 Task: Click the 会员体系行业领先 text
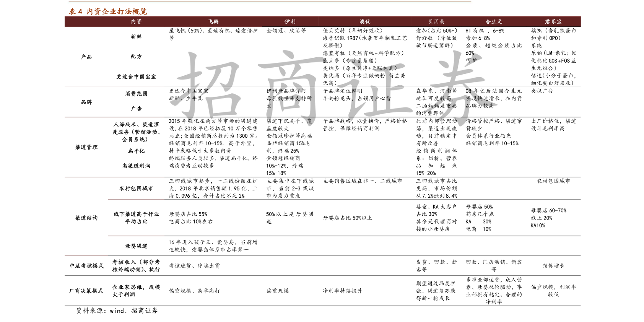click(x=488, y=136)
